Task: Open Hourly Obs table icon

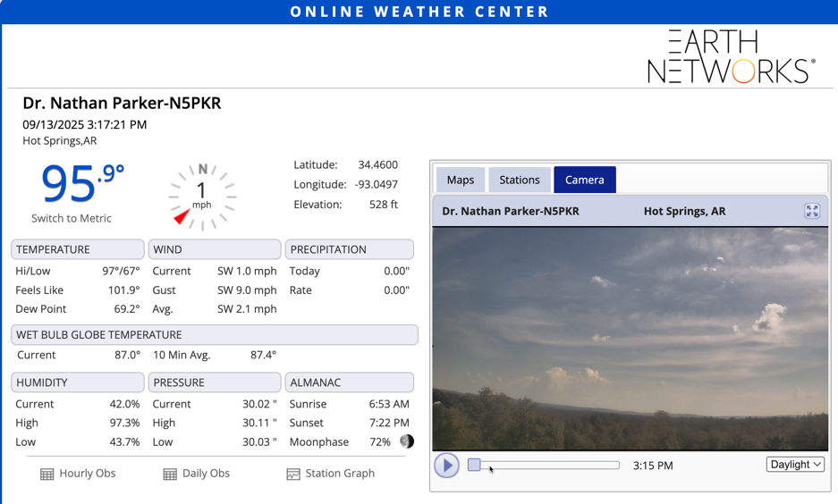Action: 47,475
